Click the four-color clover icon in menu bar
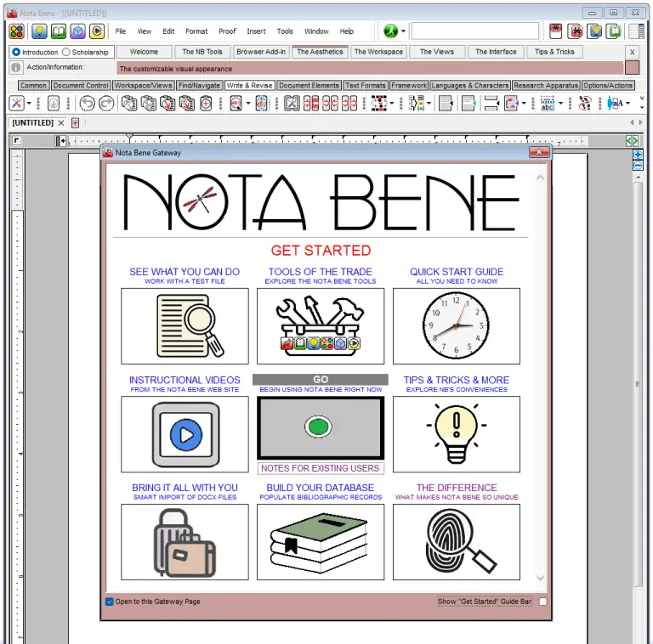Screen dimensions: 653x644 click(17, 31)
